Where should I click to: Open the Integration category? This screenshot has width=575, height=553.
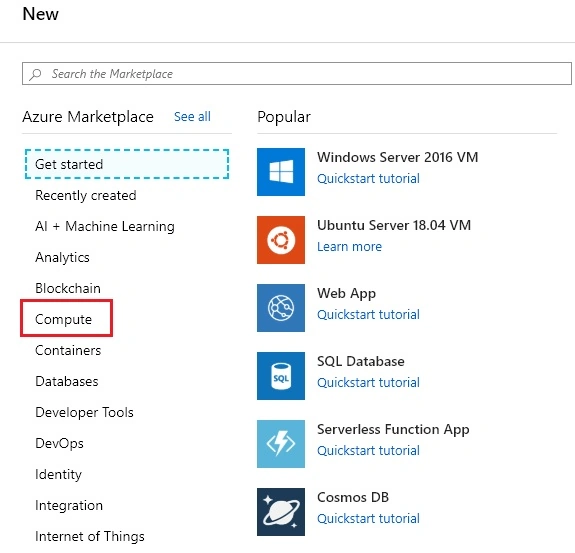click(69, 505)
